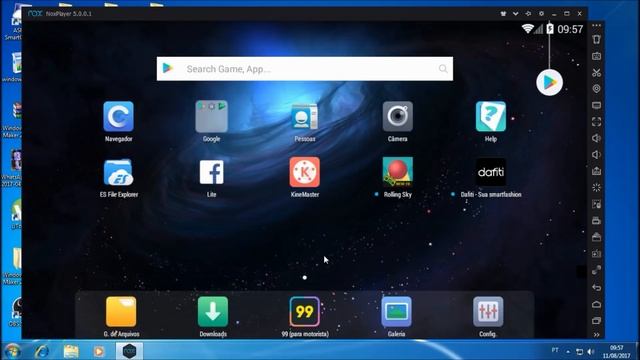This screenshot has height=360, width=640.
Task: Open the dropdown chevron in Nox title bar
Action: (516, 13)
